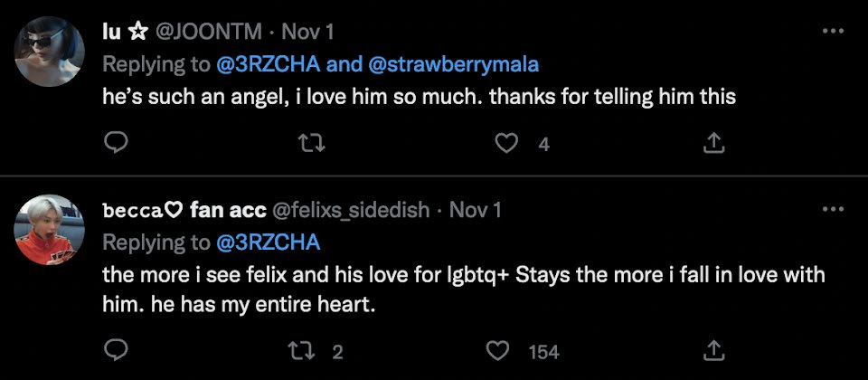Click the becca fan acc display name
Screen dimensions: 868x380
tap(184, 211)
